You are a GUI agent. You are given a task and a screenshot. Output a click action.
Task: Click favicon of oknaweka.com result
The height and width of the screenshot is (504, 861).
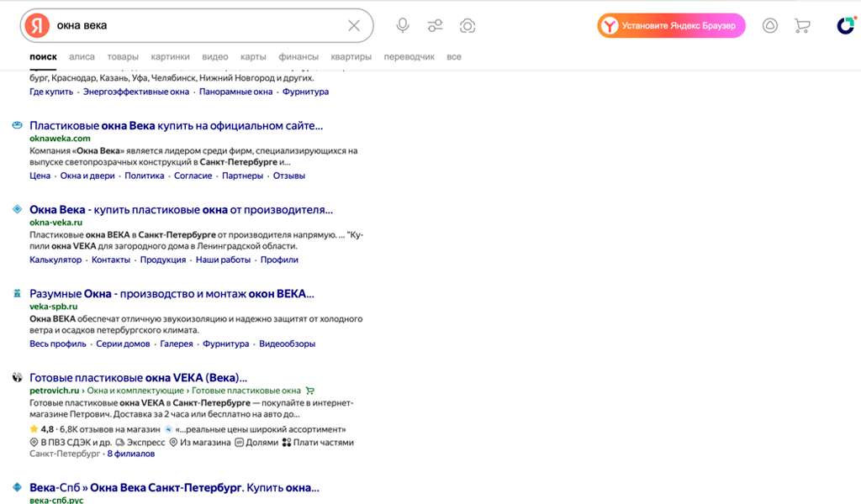coord(18,125)
